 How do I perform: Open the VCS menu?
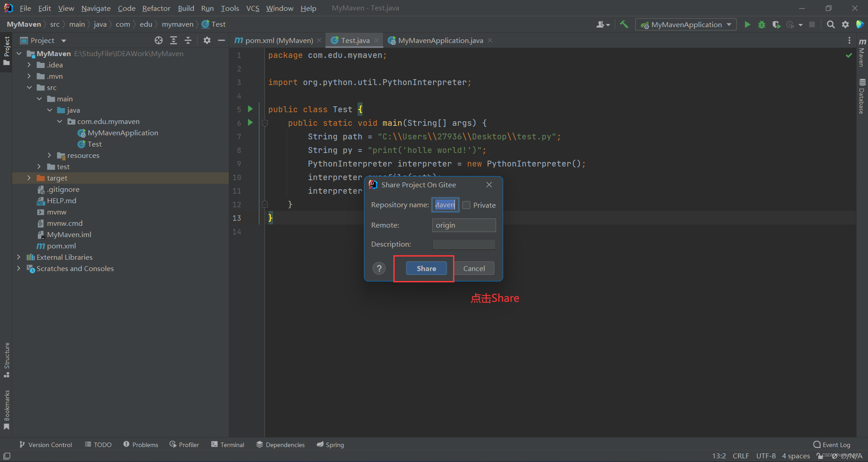pyautogui.click(x=253, y=8)
